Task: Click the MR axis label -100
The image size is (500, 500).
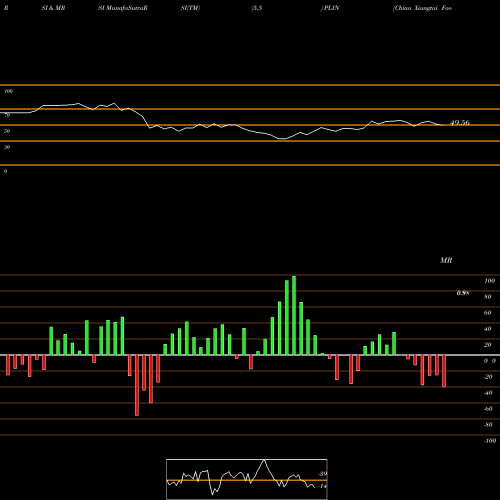Action: (490, 441)
